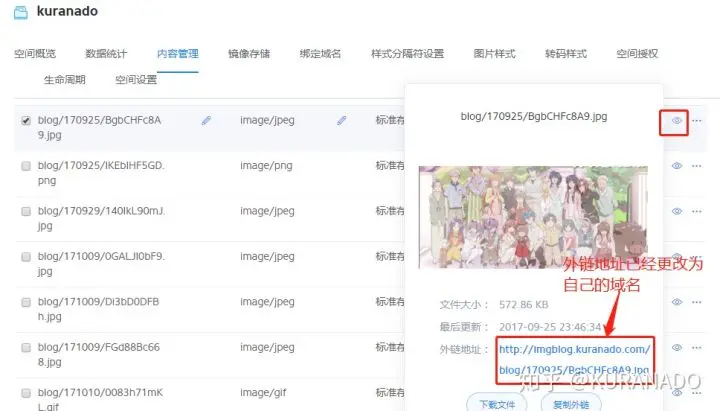Click the 复制外链 button
This screenshot has height=411, width=720.
(571, 404)
